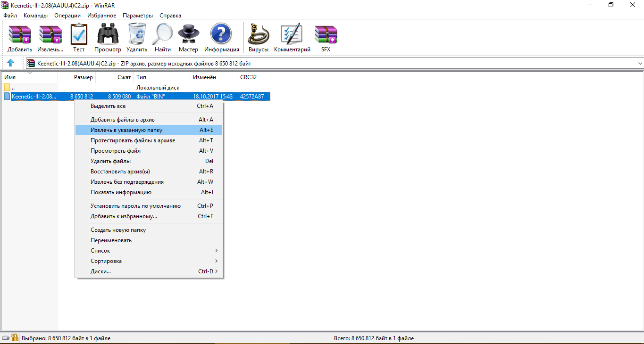This screenshot has width=644, height=344.
Task: Choose Извлечь без подтверждения
Action: 149,182
